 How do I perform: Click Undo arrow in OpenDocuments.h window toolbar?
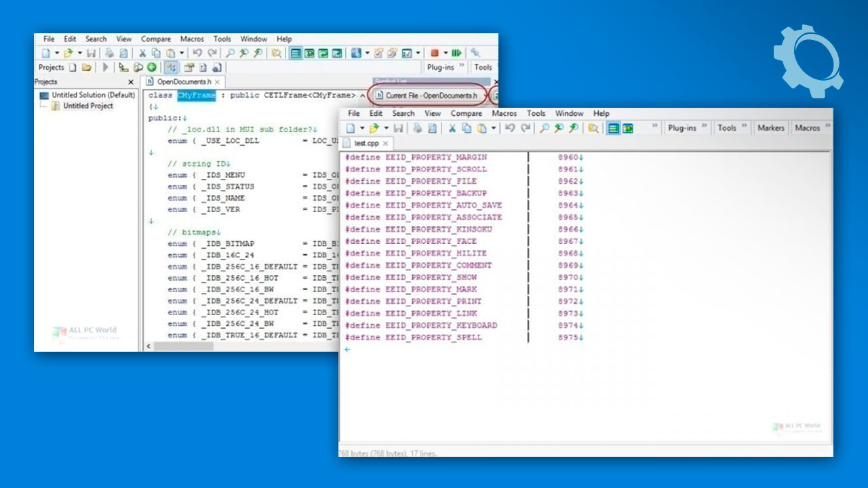coord(197,53)
